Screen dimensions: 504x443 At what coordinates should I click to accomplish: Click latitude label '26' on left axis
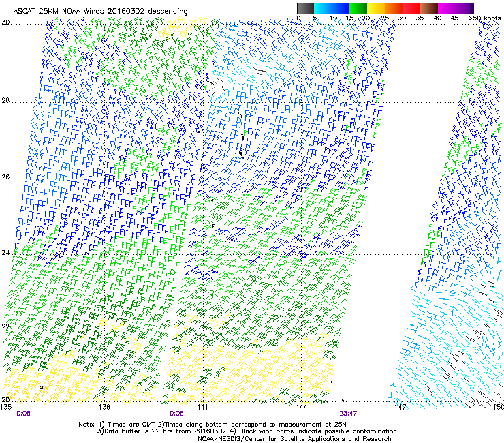click(x=5, y=177)
